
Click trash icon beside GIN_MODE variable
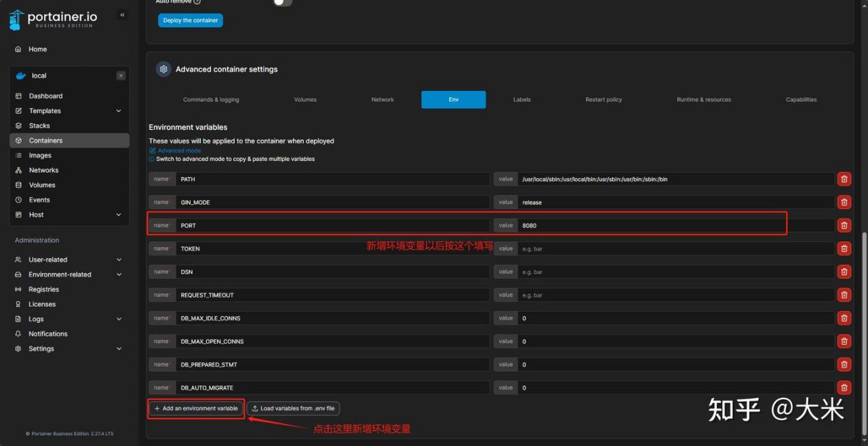844,202
